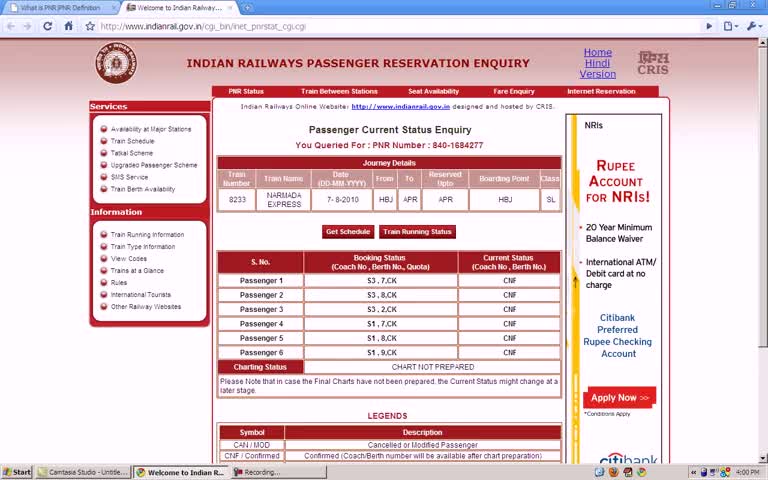Open Other Railway Websites link
The width and height of the screenshot is (768, 480).
coord(145,307)
